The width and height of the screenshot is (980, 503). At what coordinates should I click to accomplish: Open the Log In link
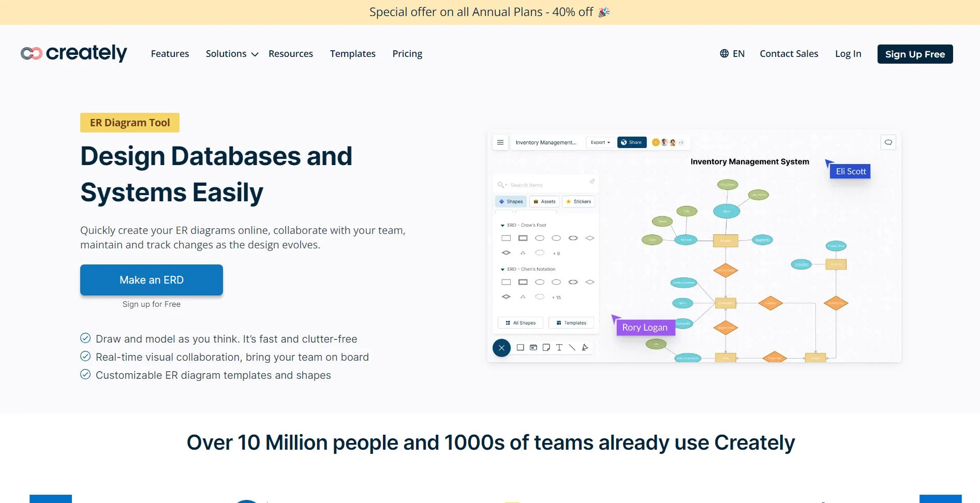click(x=848, y=54)
